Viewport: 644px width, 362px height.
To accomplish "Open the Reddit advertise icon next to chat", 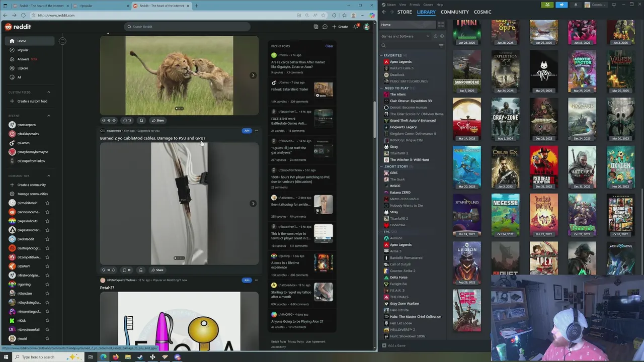I will (x=316, y=27).
